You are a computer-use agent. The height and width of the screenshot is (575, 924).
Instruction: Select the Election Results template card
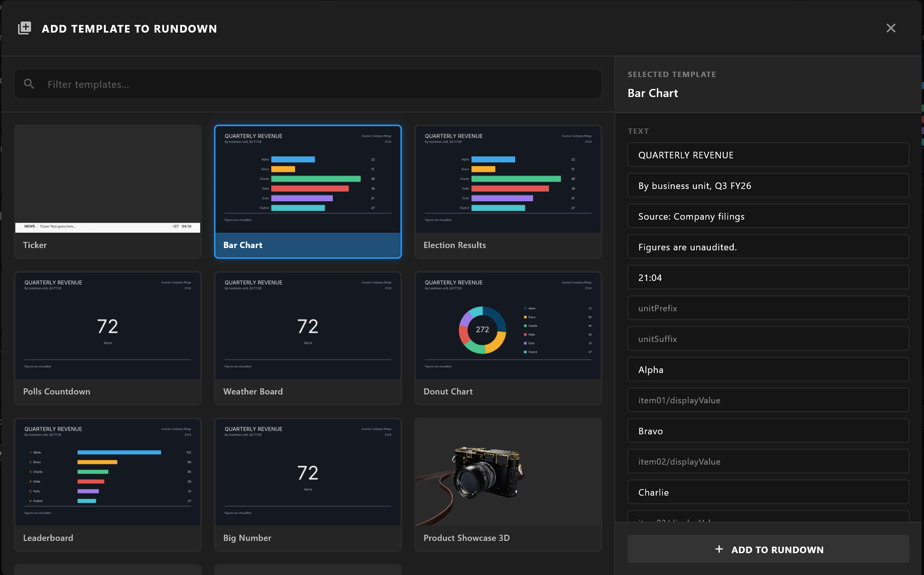pyautogui.click(x=508, y=191)
